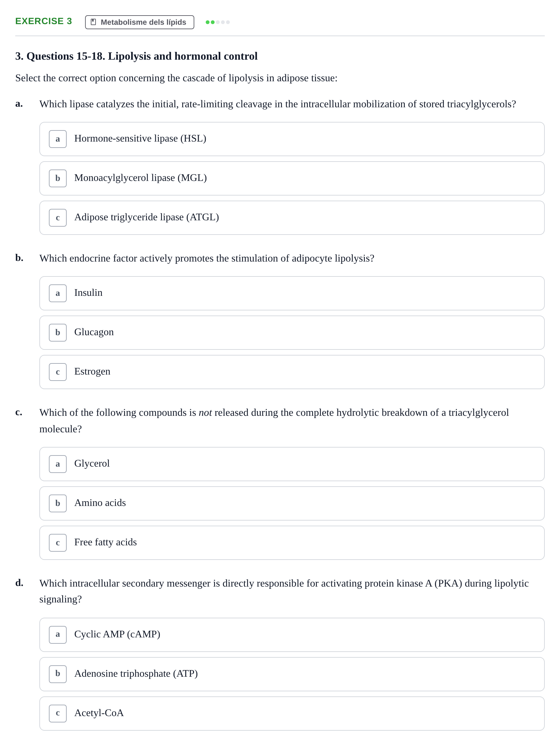Image resolution: width=560 pixels, height=751 pixels.
Task: Choose Free fatty acids option
Action: click(292, 542)
